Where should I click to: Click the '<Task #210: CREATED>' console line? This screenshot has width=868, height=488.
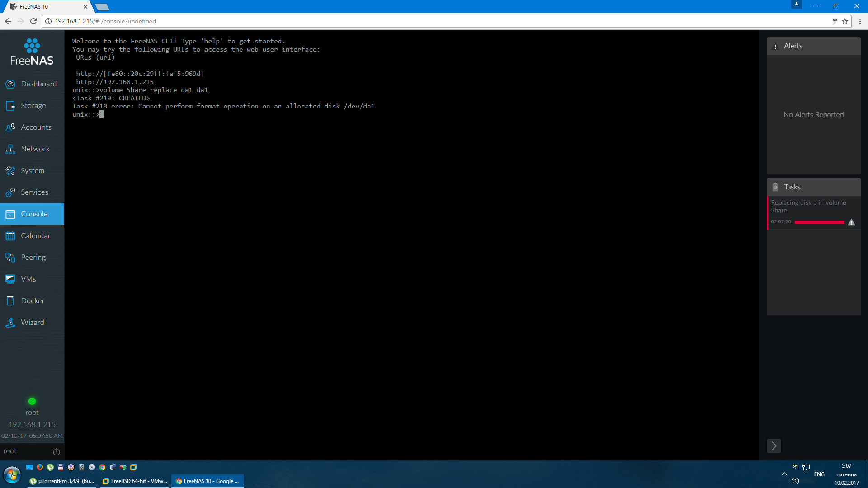(x=111, y=99)
